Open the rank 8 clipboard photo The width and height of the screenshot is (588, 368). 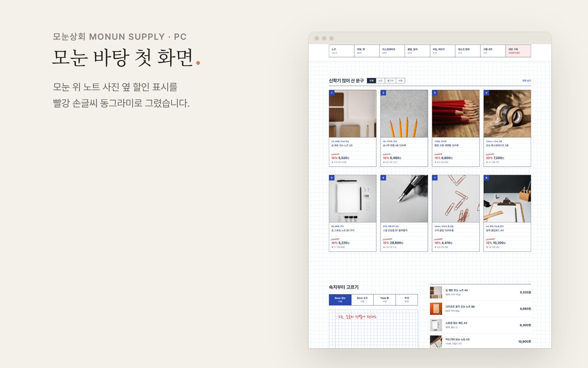tap(507, 199)
